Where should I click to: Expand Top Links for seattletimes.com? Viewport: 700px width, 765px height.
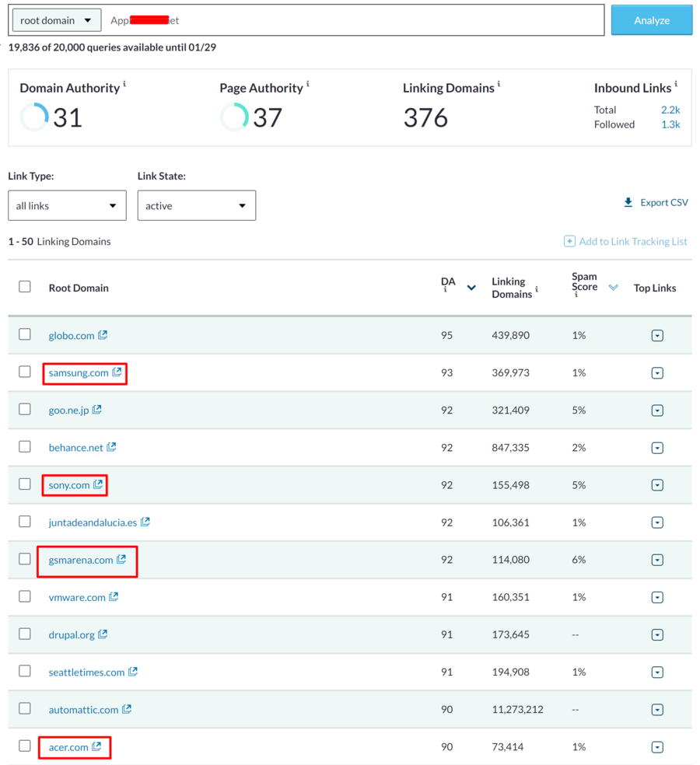coord(657,672)
